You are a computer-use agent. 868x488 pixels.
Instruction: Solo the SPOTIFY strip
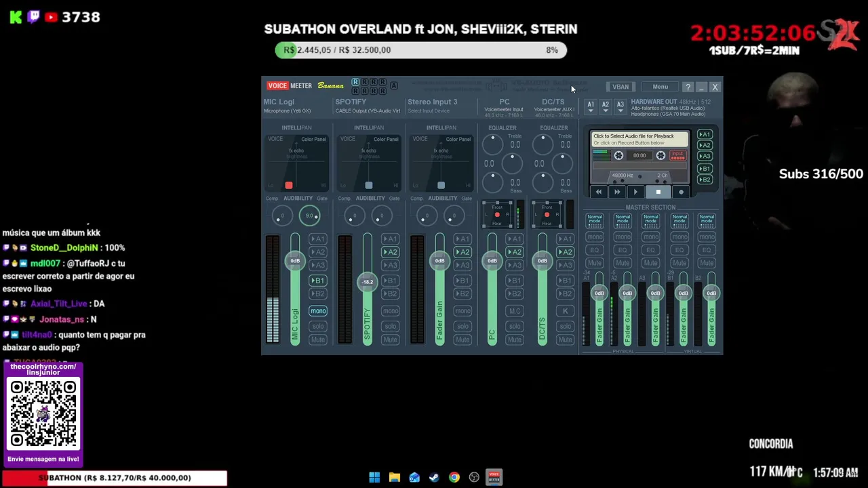390,326
